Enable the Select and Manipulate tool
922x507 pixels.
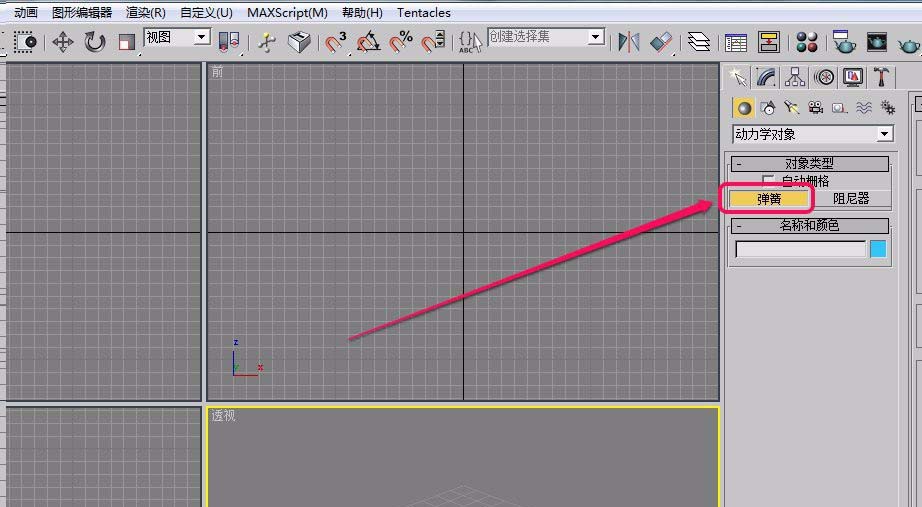[267, 42]
